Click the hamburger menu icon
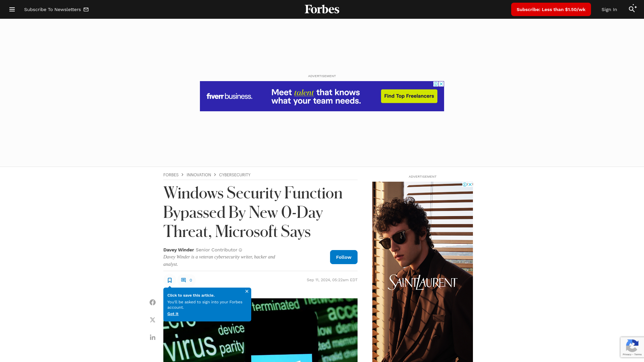The height and width of the screenshot is (362, 644). (x=12, y=9)
